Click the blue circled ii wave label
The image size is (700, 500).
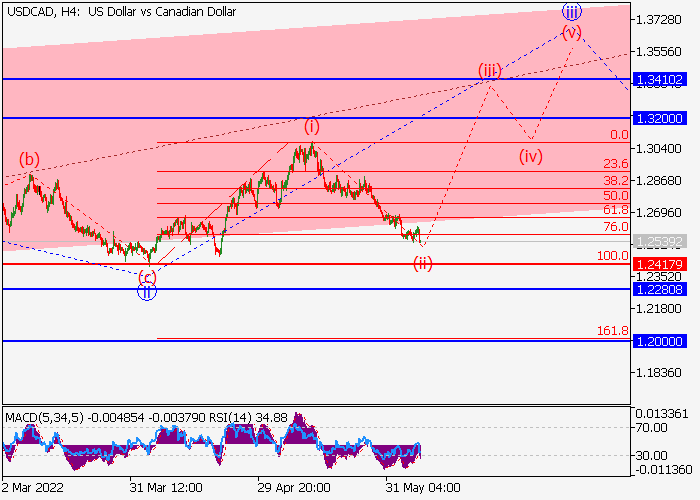(x=147, y=292)
